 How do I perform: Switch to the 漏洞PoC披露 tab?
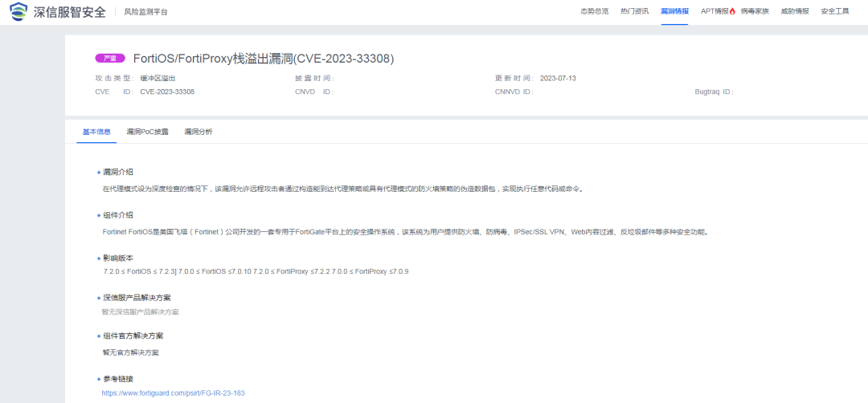click(x=147, y=132)
